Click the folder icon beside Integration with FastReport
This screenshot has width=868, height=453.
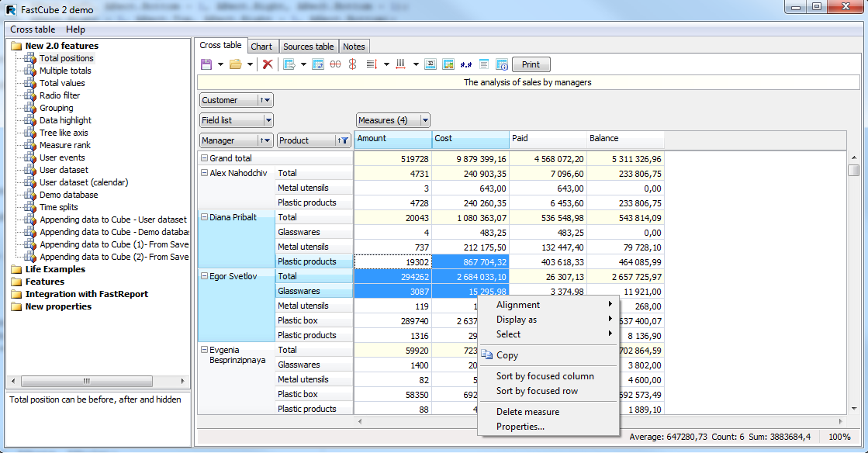(x=16, y=295)
